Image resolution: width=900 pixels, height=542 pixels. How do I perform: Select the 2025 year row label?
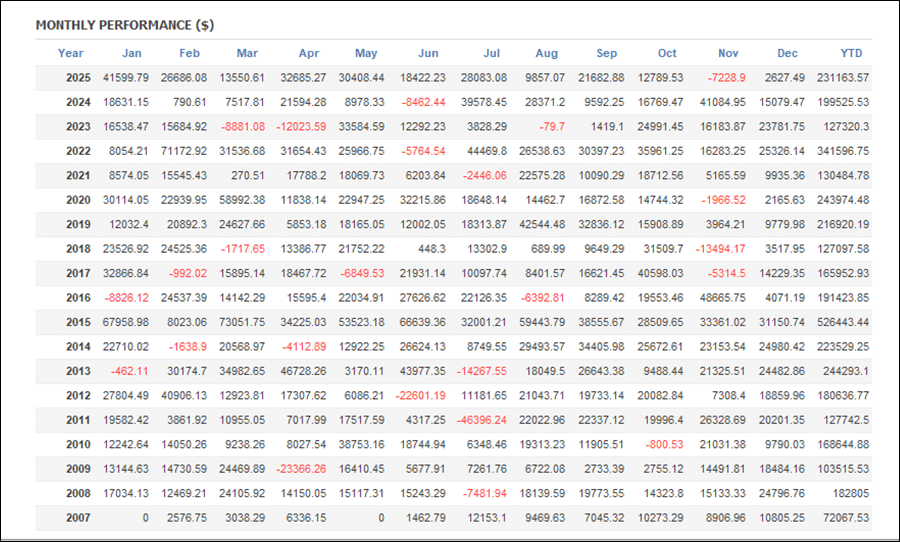77,78
